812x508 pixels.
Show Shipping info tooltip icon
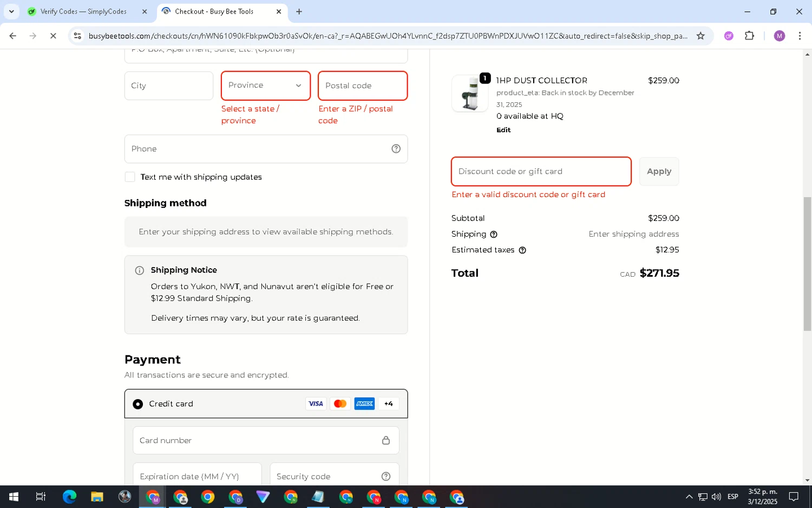(494, 235)
